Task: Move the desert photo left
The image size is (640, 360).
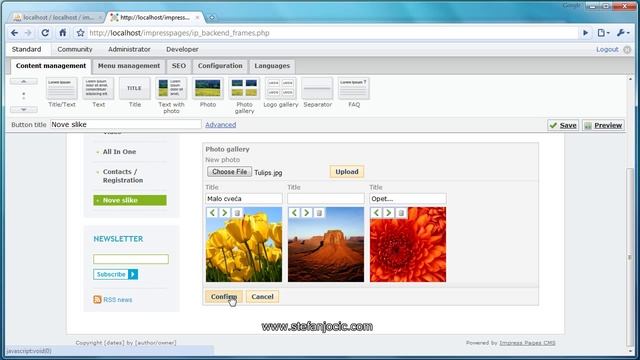Action: pyautogui.click(x=294, y=213)
